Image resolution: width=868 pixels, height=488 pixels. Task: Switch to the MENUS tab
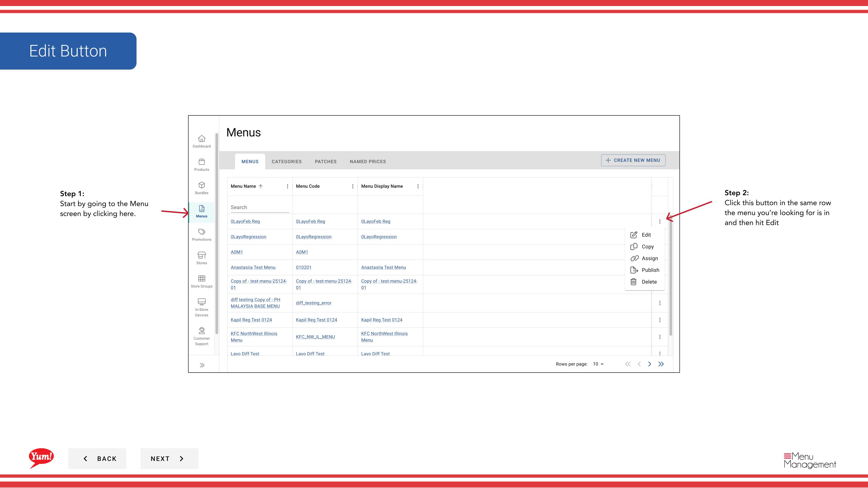point(250,162)
